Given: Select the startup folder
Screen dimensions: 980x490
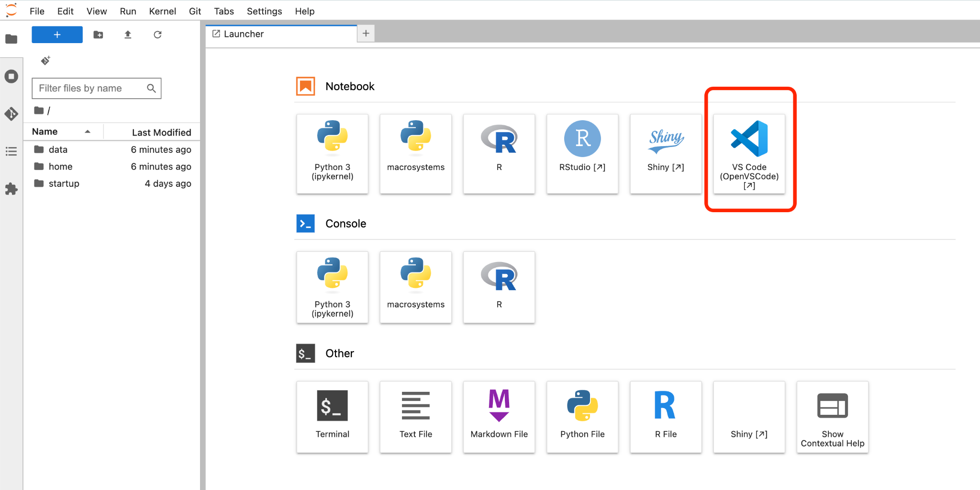Looking at the screenshot, I should (112, 183).
